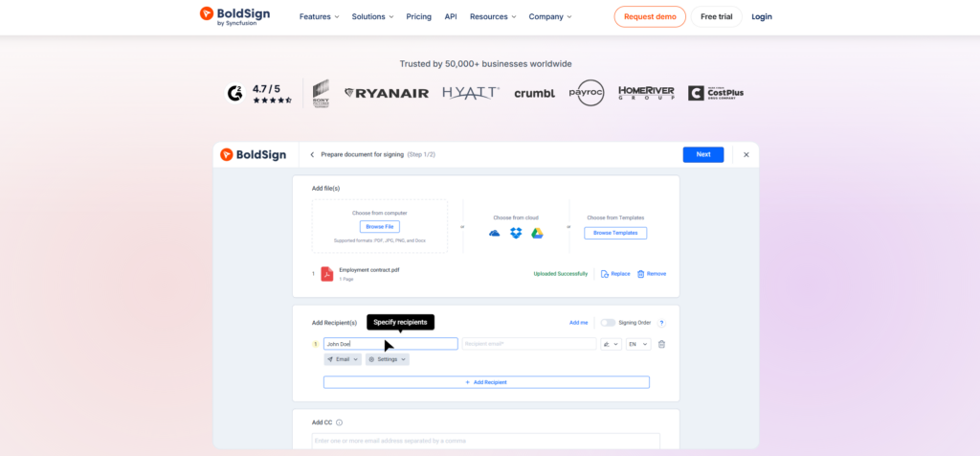Go back using the left arrow icon
The height and width of the screenshot is (456, 980).
(312, 154)
